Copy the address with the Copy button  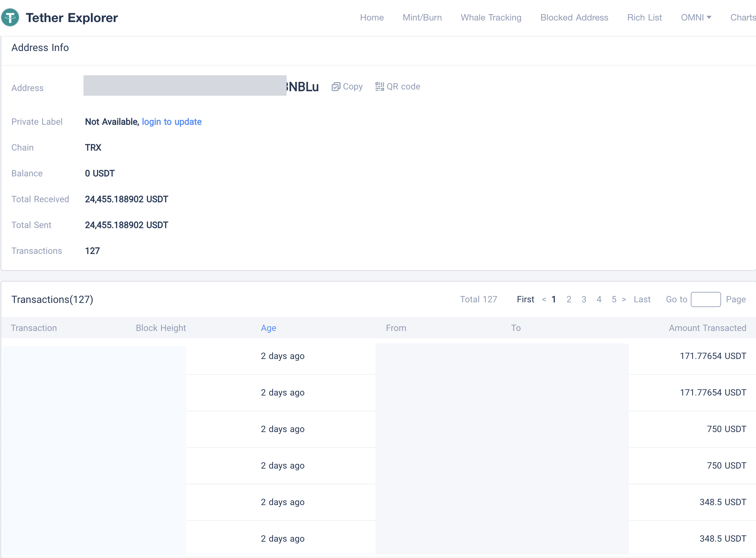click(347, 87)
